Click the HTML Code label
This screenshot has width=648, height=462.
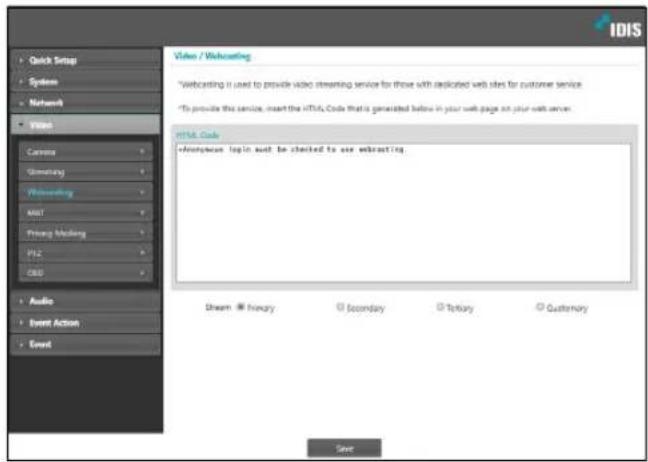pos(198,135)
